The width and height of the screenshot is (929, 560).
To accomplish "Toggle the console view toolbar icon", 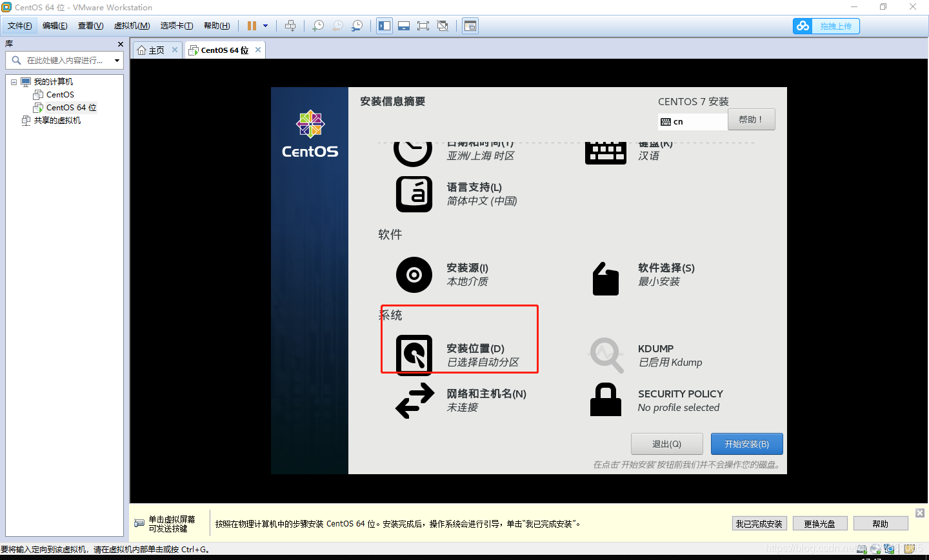I will [470, 26].
